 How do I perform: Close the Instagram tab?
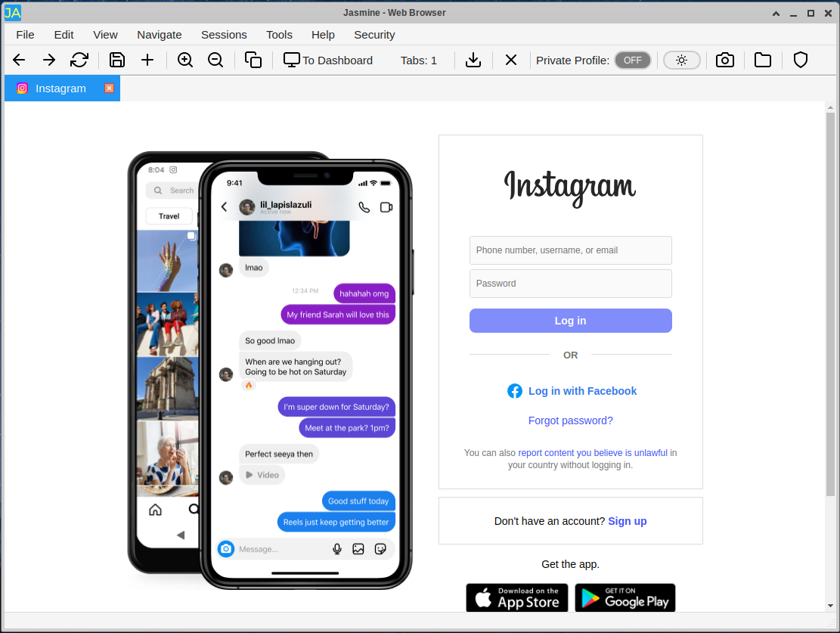click(110, 88)
